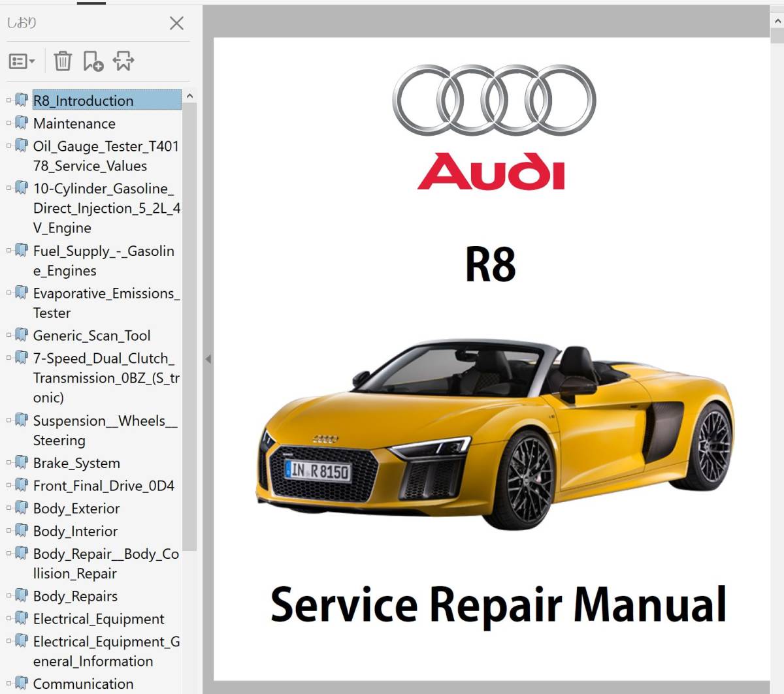The height and width of the screenshot is (694, 784).
Task: Click the bookmark icon beside Body_Repair__Body_Collision_Repair
Action: point(22,553)
